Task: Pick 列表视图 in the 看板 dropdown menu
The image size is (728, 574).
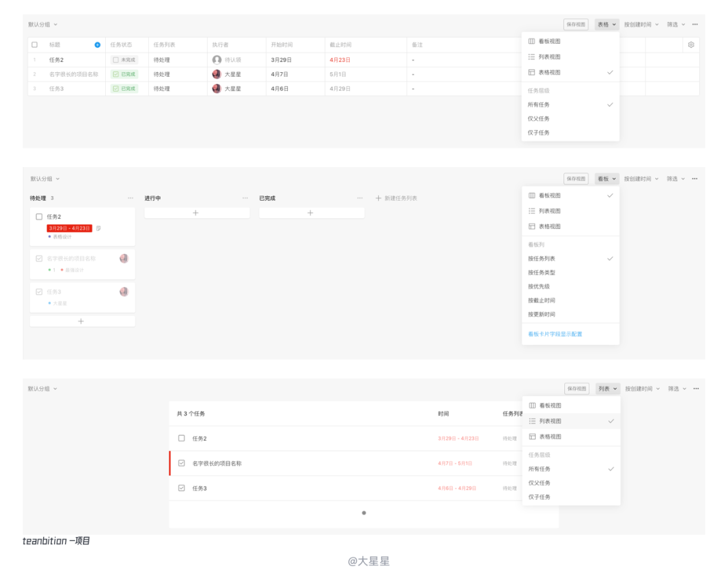Action: click(571, 211)
